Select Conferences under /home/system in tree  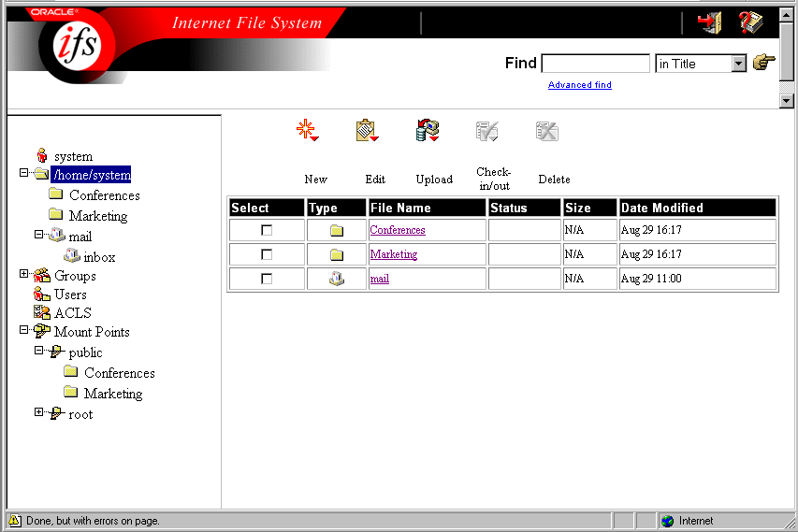(x=105, y=195)
